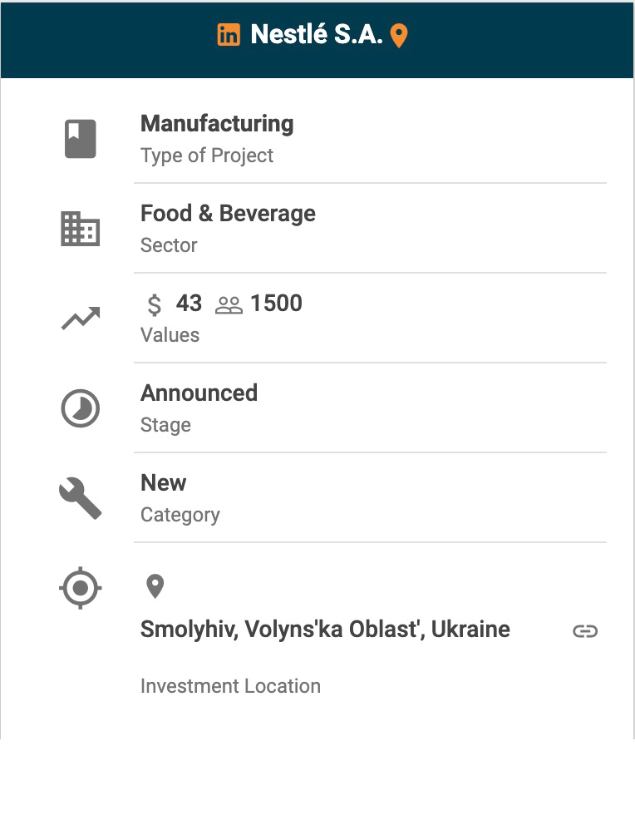Click the Food & Beverage sector value
The height and width of the screenshot is (840, 635).
click(x=228, y=214)
